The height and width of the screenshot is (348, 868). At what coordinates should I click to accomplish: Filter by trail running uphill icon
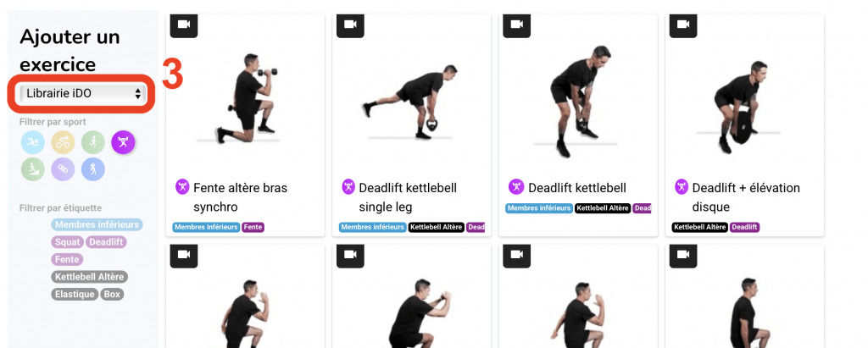[x=33, y=169]
